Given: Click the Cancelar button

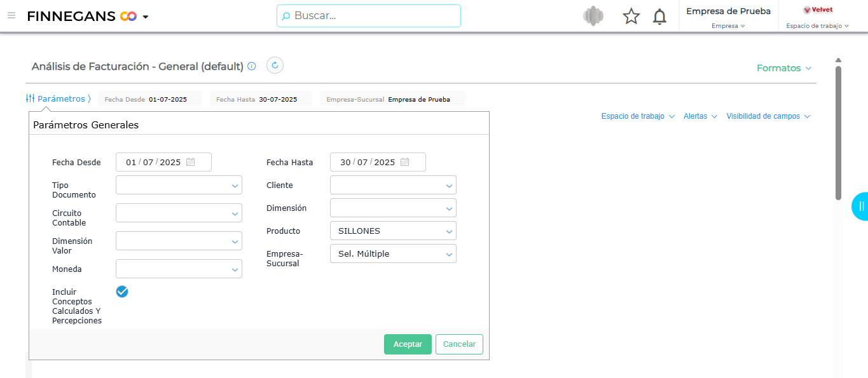Looking at the screenshot, I should point(459,344).
